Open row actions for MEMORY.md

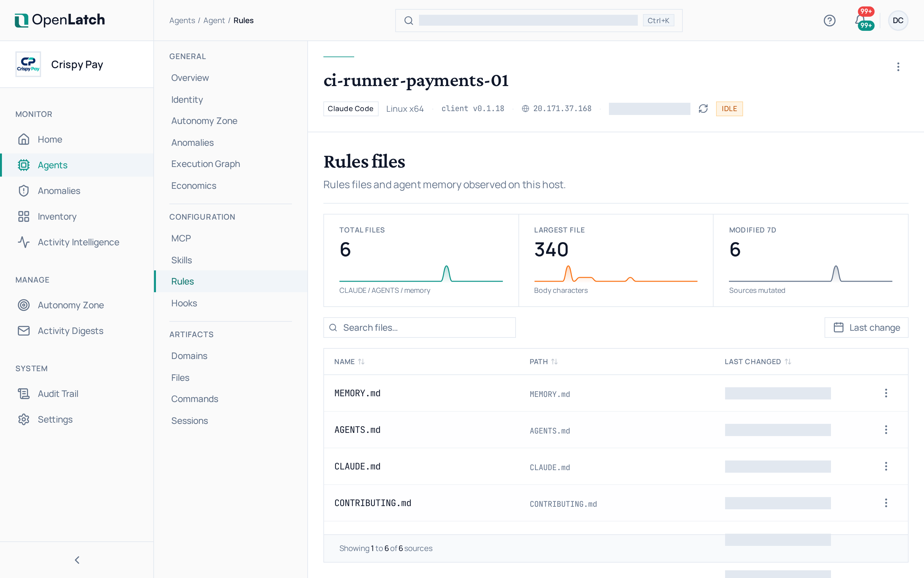coord(886,393)
